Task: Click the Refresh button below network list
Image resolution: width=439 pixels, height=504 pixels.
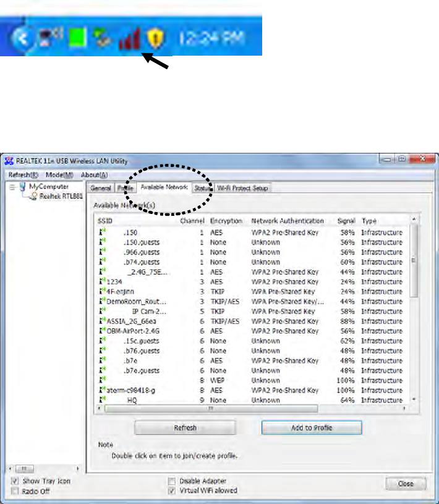Action: [185, 428]
